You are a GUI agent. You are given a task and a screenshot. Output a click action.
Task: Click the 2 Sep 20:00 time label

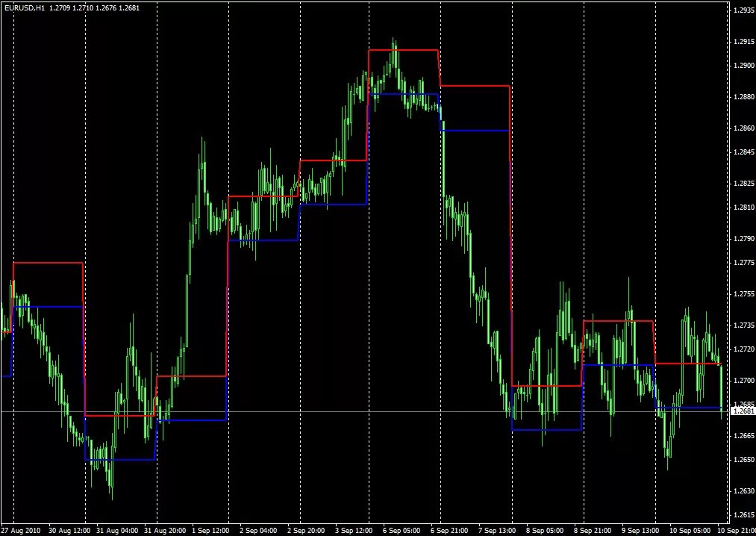pyautogui.click(x=306, y=531)
